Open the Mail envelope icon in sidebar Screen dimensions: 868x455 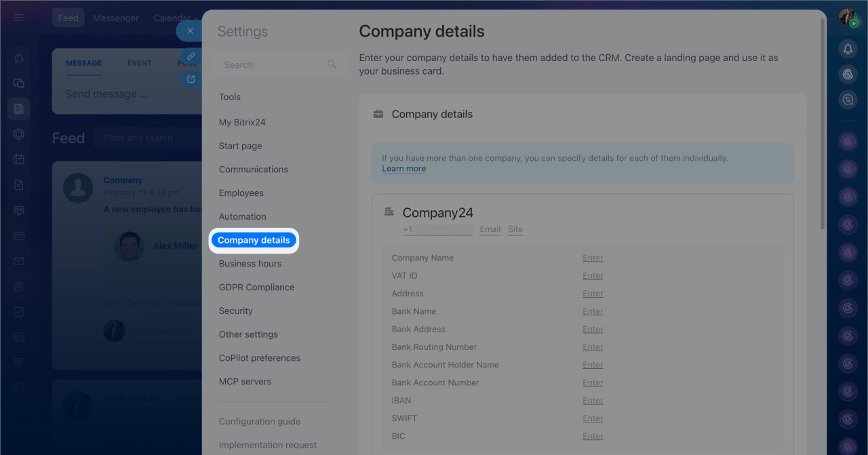(x=19, y=261)
